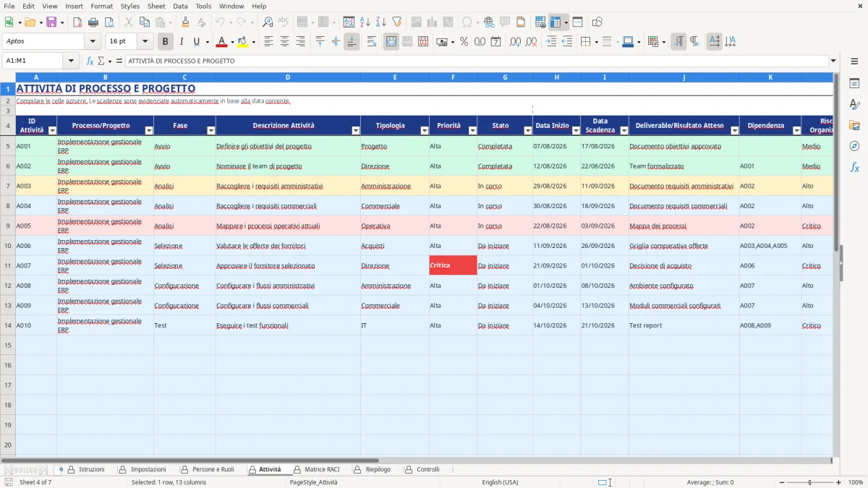Open sidebar Navigator compass icon
868x488 pixels.
(x=854, y=146)
